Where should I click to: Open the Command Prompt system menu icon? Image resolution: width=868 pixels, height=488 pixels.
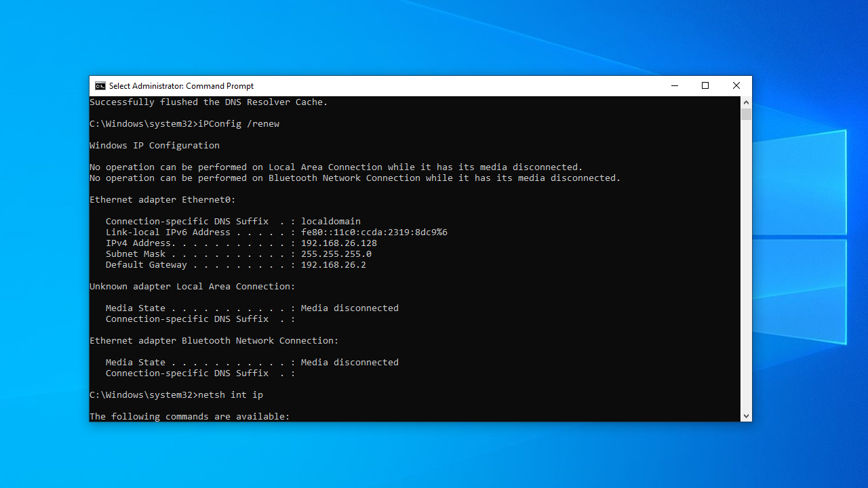pyautogui.click(x=100, y=86)
